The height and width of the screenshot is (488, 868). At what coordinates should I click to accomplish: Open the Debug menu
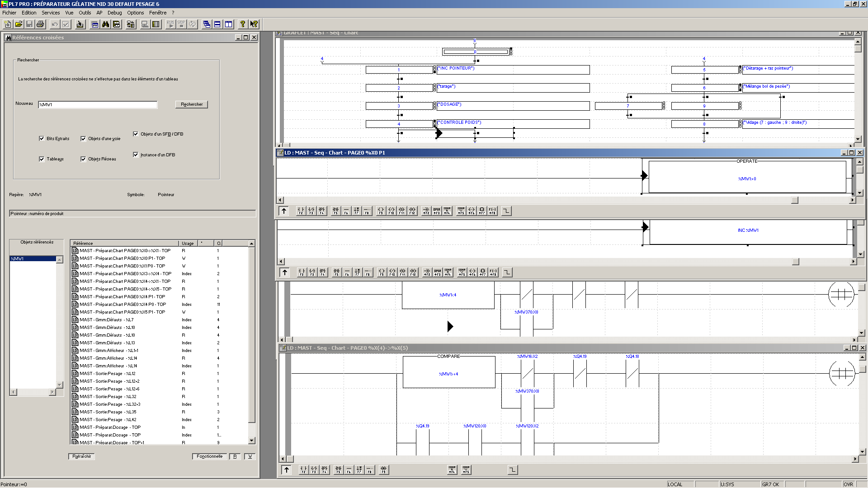point(114,13)
